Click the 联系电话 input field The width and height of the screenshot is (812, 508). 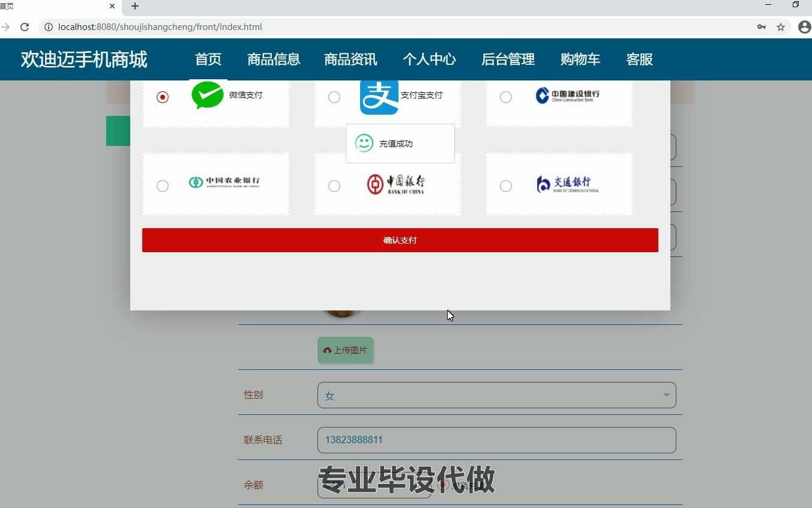pyautogui.click(x=497, y=440)
